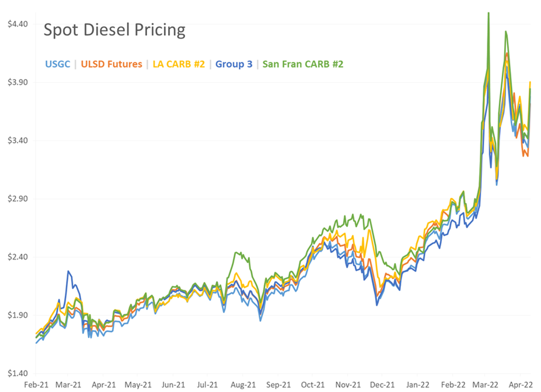Click the 'Jun-21' x-axis label
The width and height of the screenshot is (541, 392).
click(173, 385)
